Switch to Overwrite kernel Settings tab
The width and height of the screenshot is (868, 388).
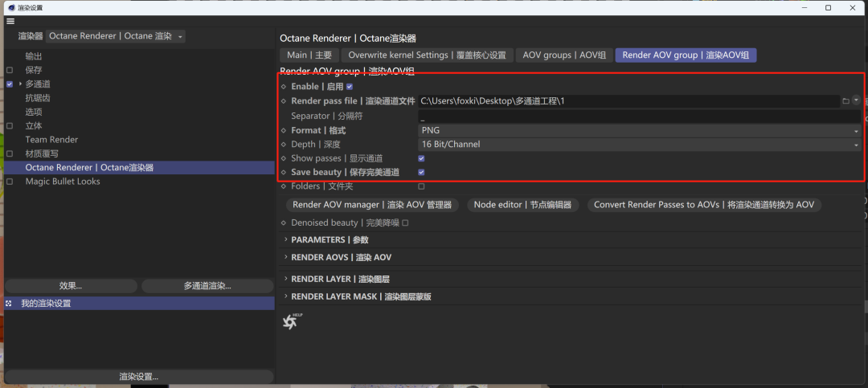point(427,55)
